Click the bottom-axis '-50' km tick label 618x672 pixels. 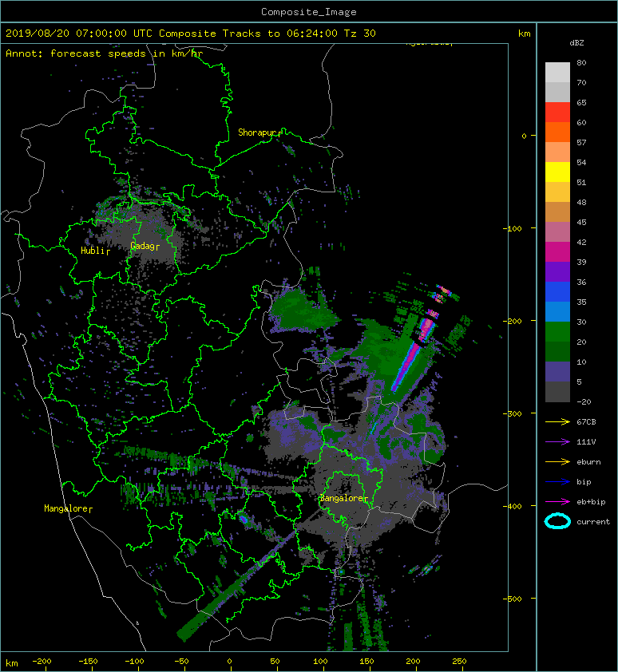tap(181, 662)
